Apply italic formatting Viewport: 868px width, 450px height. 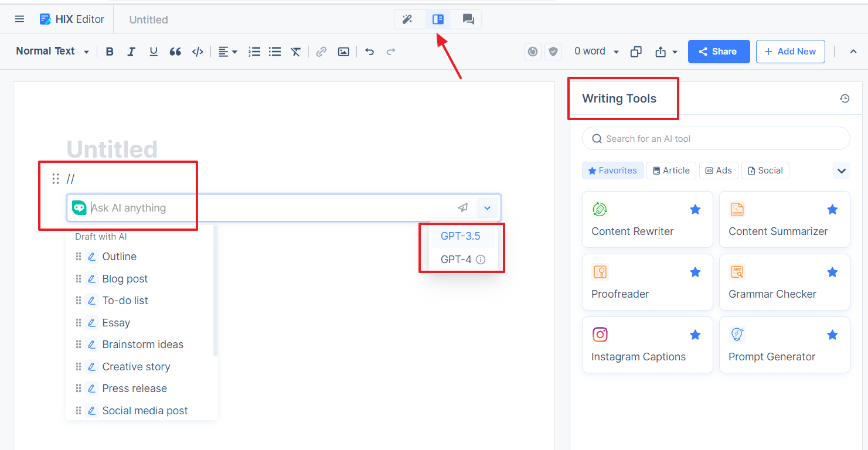pyautogui.click(x=131, y=52)
